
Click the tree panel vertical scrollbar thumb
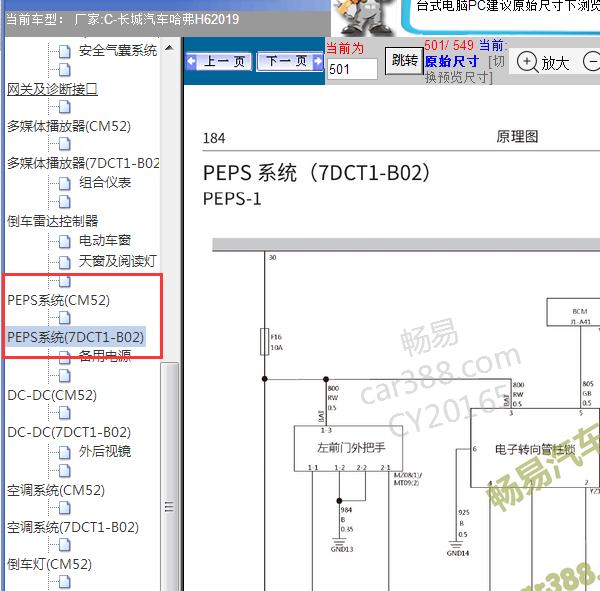point(170,476)
